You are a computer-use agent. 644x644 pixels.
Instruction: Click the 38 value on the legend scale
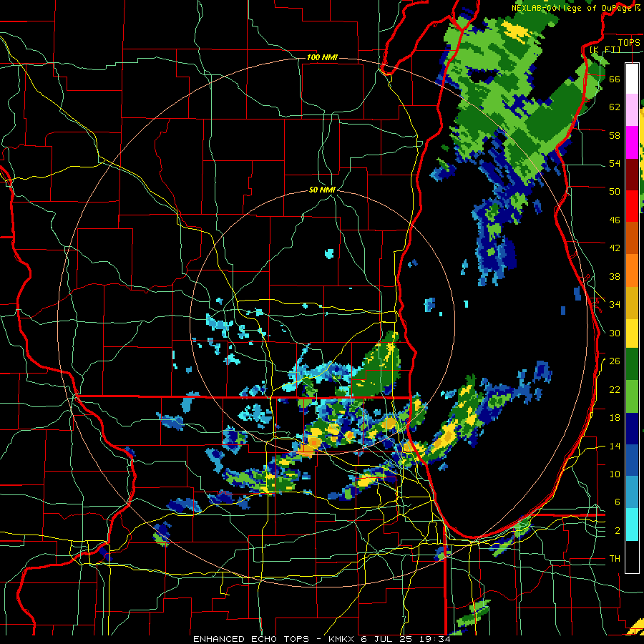(x=615, y=276)
